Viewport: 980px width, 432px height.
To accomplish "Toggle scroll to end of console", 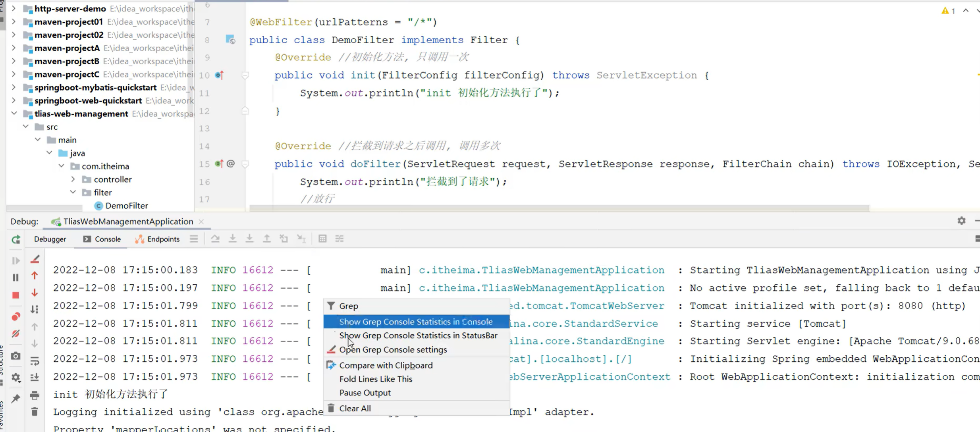I will pos(35,377).
